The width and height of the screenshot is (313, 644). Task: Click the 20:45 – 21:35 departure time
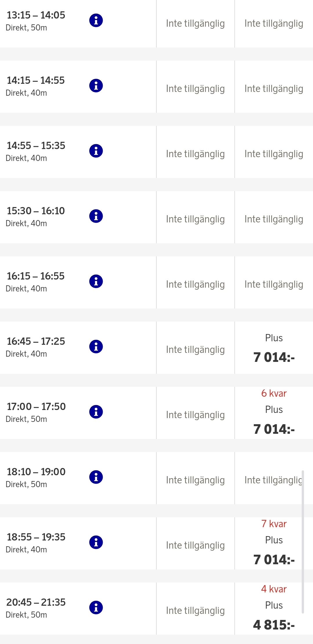point(36,602)
